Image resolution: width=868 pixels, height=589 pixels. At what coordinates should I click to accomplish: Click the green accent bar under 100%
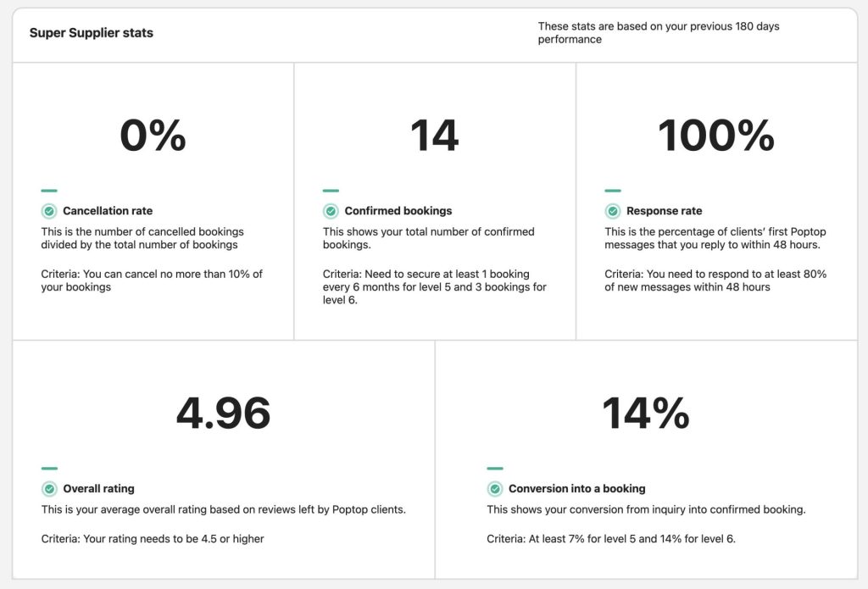pos(612,191)
